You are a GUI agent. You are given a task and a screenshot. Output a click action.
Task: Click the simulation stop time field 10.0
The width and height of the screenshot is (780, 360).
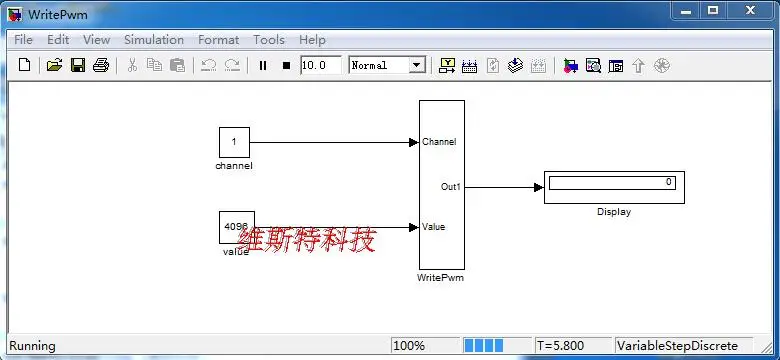tap(321, 65)
